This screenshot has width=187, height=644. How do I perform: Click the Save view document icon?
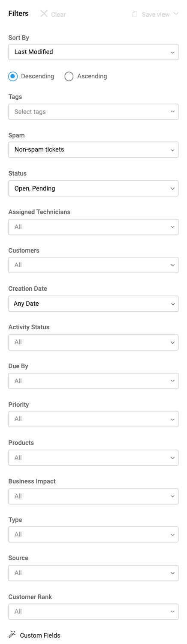coord(135,14)
